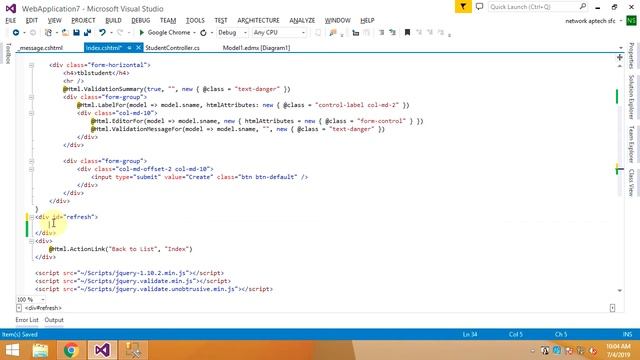The height and width of the screenshot is (360, 640).
Task: Open the Google Chrome browser target dropdown
Action: click(x=194, y=33)
